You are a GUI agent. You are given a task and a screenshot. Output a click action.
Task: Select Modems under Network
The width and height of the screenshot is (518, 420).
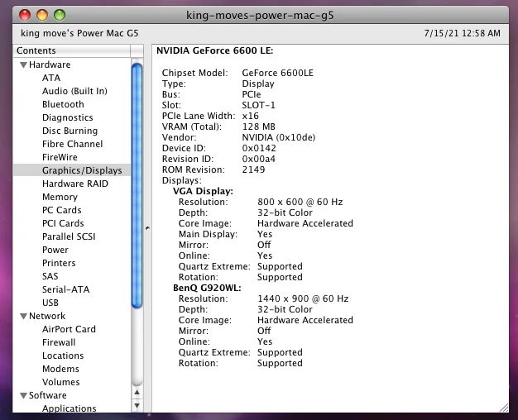(x=60, y=369)
